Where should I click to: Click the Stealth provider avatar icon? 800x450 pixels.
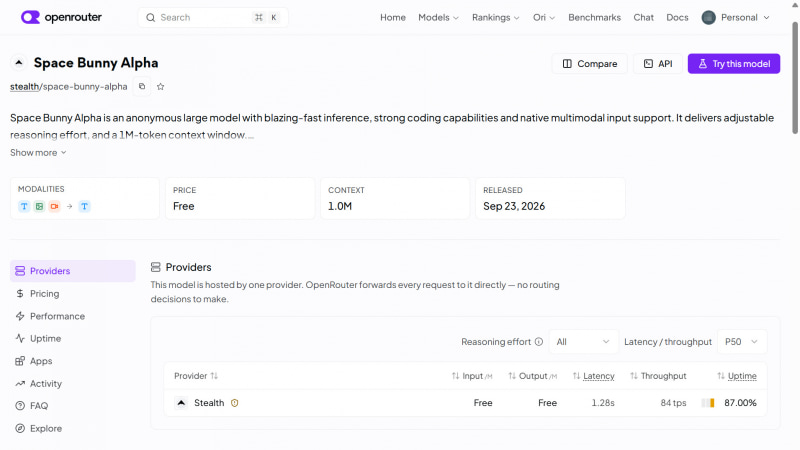[x=181, y=403]
